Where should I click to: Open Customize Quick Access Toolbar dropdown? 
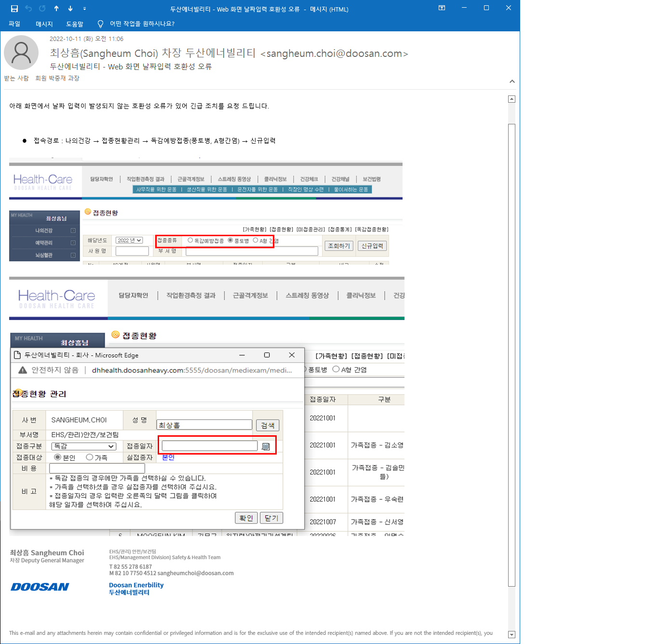coord(84,8)
